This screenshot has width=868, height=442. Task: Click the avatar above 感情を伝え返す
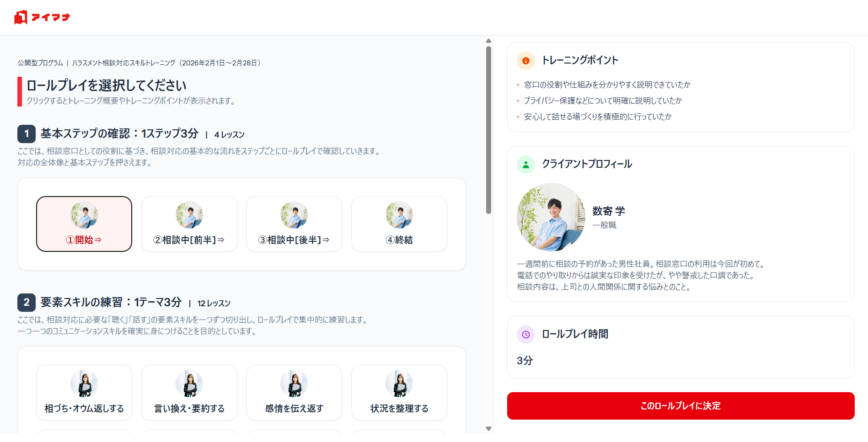click(294, 383)
